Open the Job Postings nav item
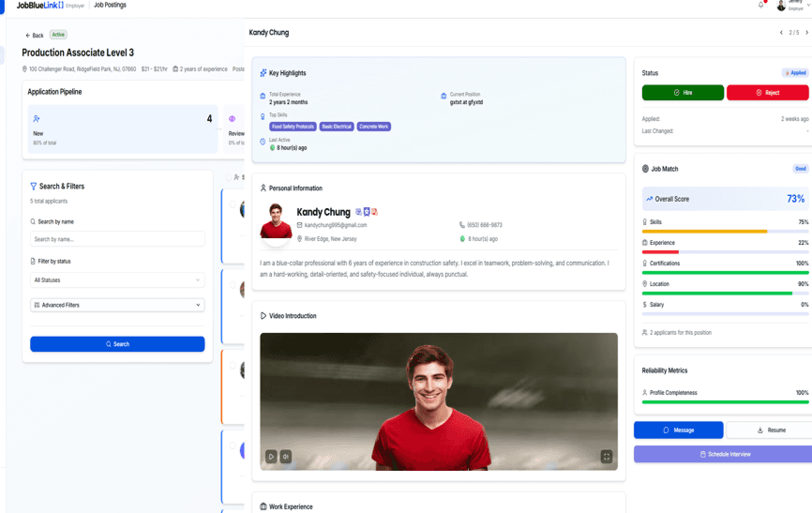812x513 pixels. point(110,6)
